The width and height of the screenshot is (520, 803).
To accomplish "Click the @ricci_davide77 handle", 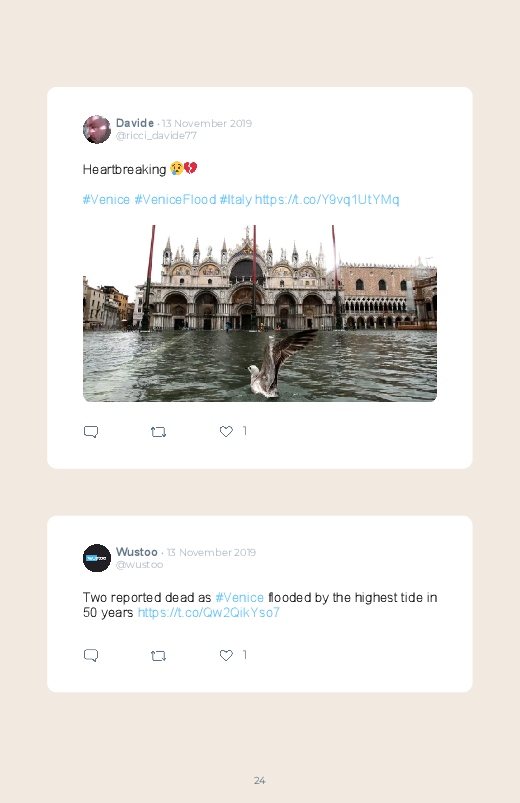I will coord(156,136).
